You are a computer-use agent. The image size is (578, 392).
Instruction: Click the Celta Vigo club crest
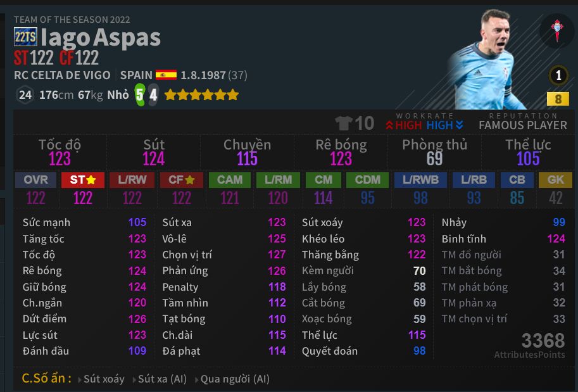click(x=557, y=30)
